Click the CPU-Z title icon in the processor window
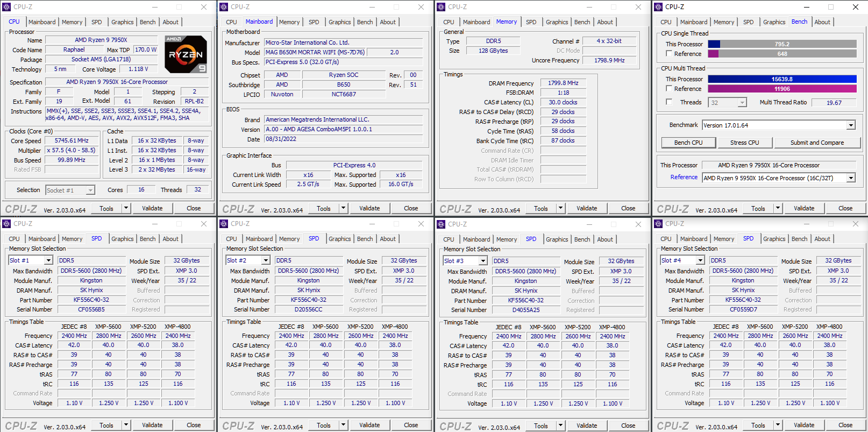Screen dimensions: 868x432 click(7, 7)
